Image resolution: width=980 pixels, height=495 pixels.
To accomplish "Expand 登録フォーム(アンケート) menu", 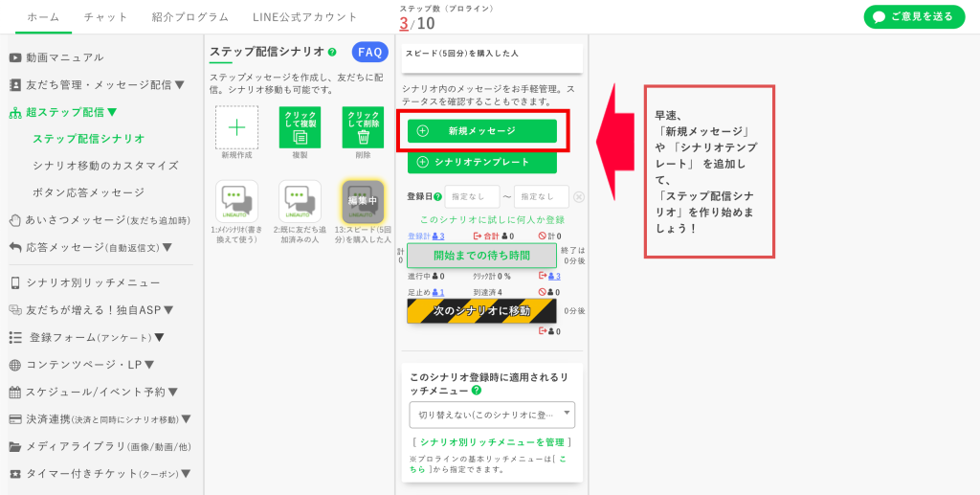I will click(87, 337).
